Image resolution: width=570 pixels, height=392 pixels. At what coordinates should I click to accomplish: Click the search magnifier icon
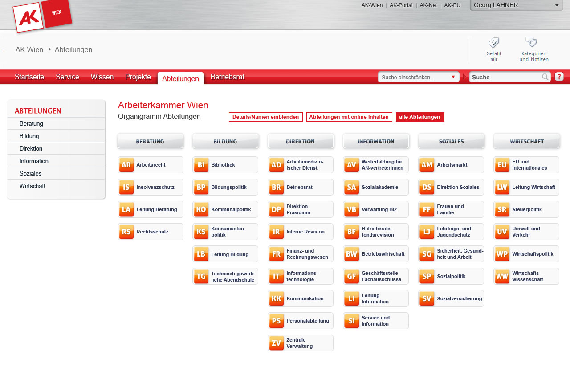coord(545,77)
